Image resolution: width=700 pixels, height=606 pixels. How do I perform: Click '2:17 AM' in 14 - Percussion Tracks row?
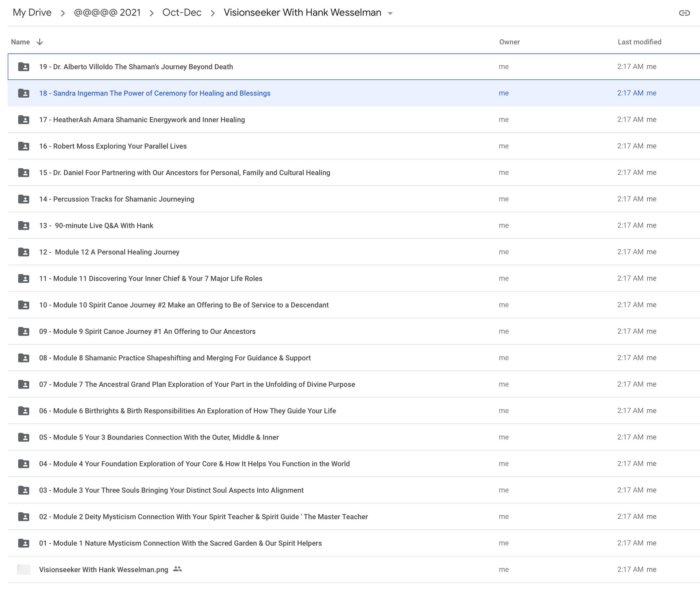coord(630,199)
